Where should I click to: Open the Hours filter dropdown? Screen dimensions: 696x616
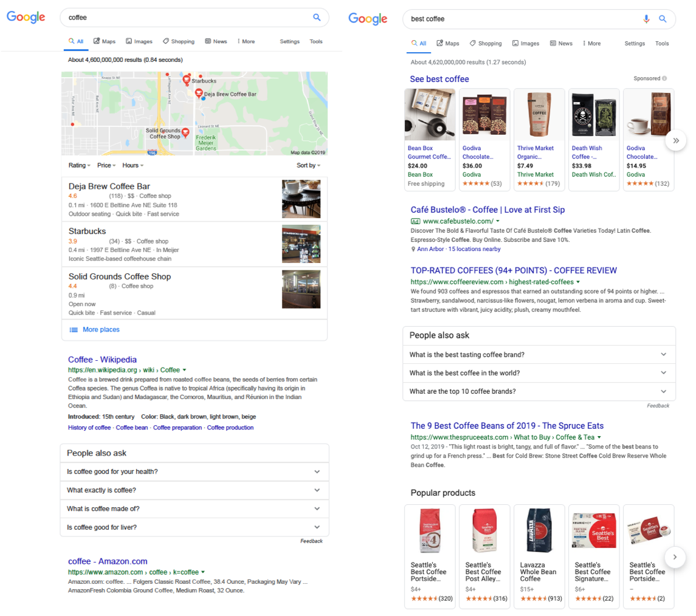[133, 165]
